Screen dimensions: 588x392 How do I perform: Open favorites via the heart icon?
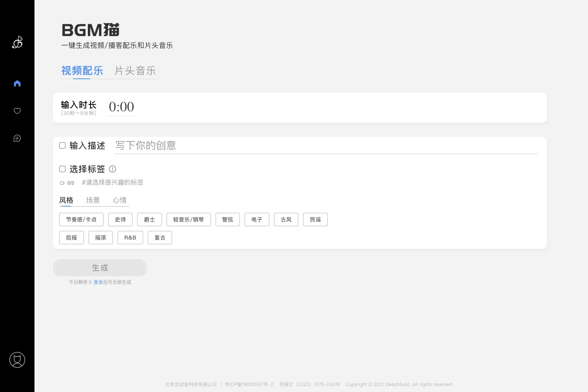coord(17,111)
